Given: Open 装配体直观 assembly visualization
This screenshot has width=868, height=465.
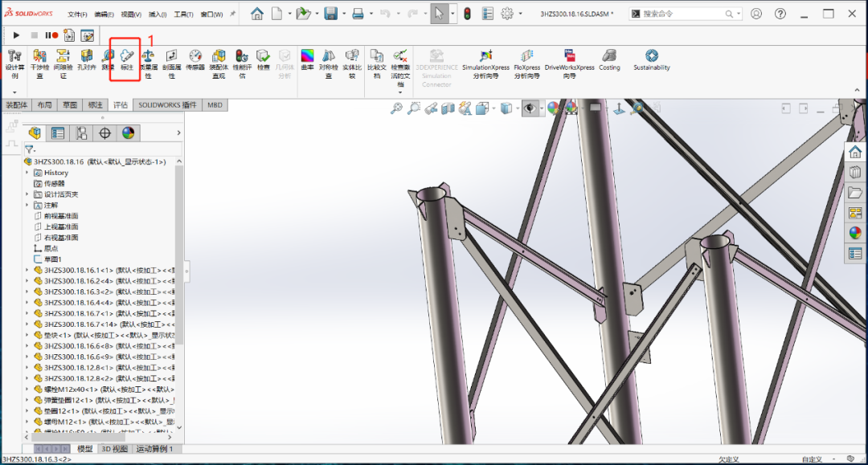Looking at the screenshot, I should coord(219,63).
